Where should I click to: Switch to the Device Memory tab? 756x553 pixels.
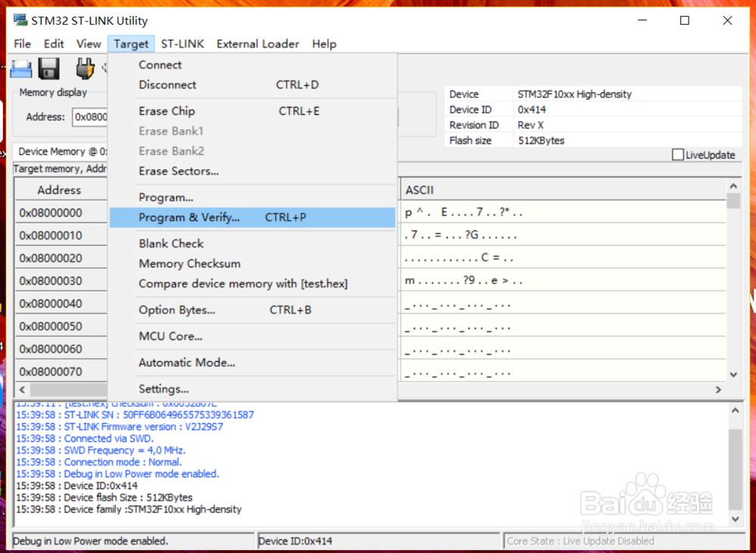tap(61, 151)
